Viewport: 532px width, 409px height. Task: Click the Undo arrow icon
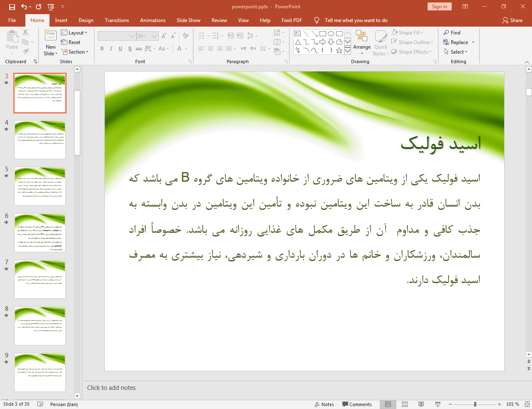(x=24, y=7)
